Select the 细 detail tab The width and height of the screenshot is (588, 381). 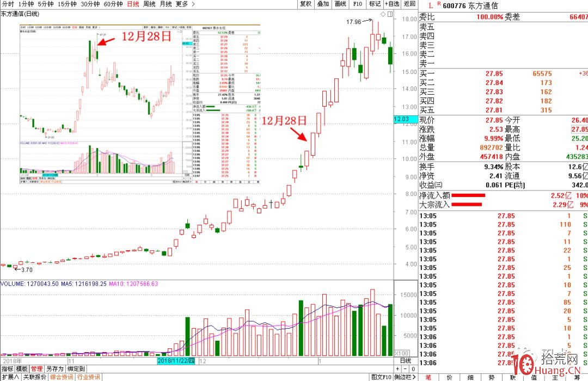[x=470, y=377]
